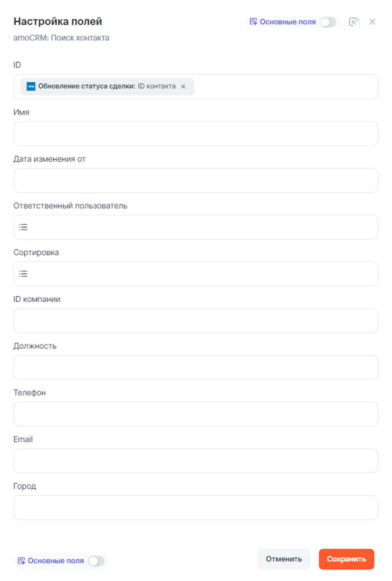Click the Дата изменения от field
The height and width of the screenshot is (581, 392).
196,180
